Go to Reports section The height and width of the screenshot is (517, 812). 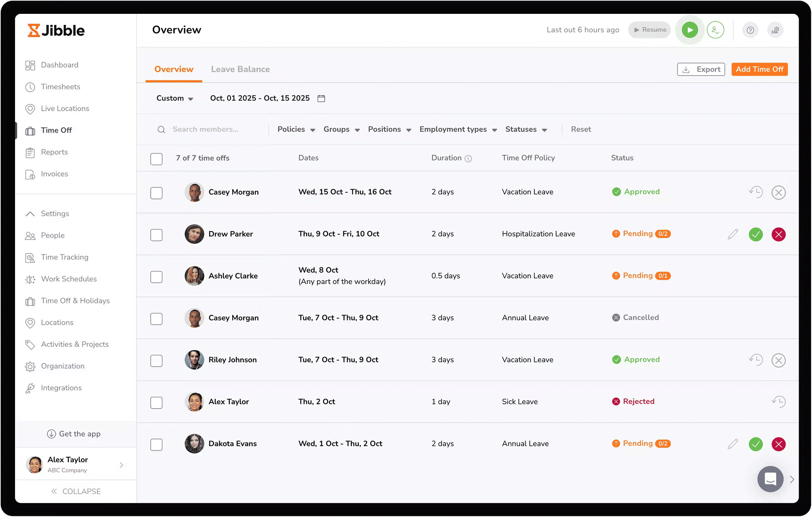click(54, 152)
